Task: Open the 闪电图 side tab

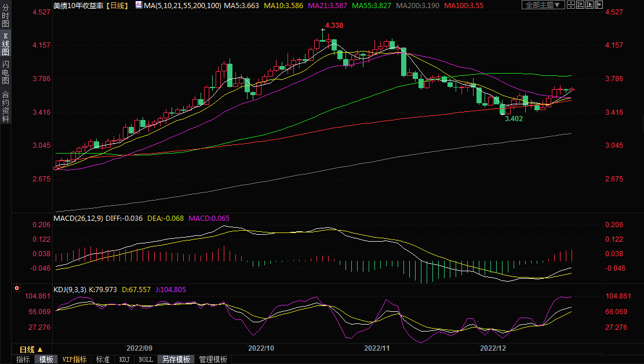Action: pyautogui.click(x=5, y=72)
